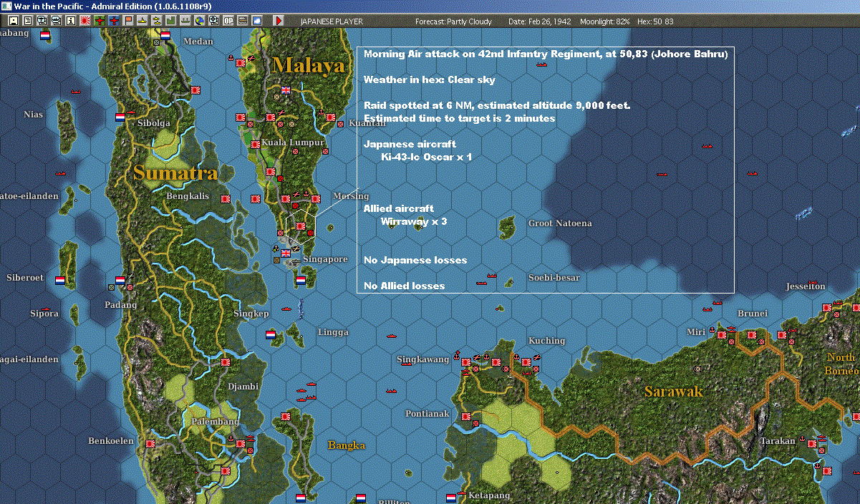
Task: Click the globe toolbar icon
Action: (199, 21)
